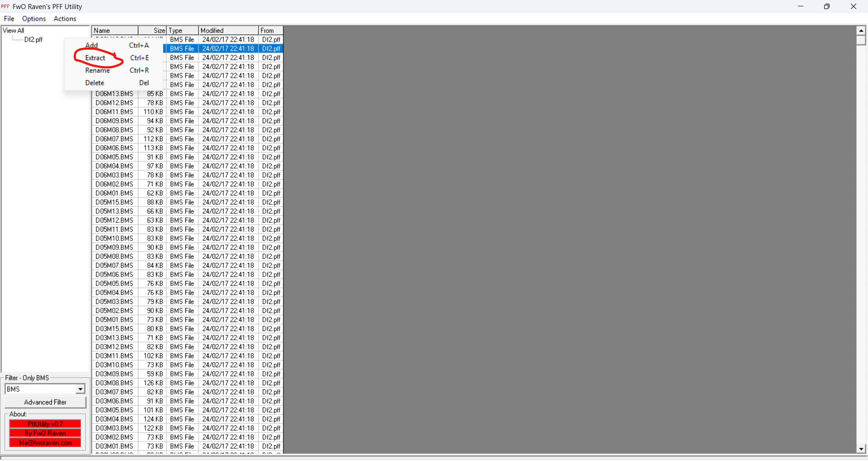
Task: Select the D05M15.BMS file
Action: pyautogui.click(x=114, y=202)
